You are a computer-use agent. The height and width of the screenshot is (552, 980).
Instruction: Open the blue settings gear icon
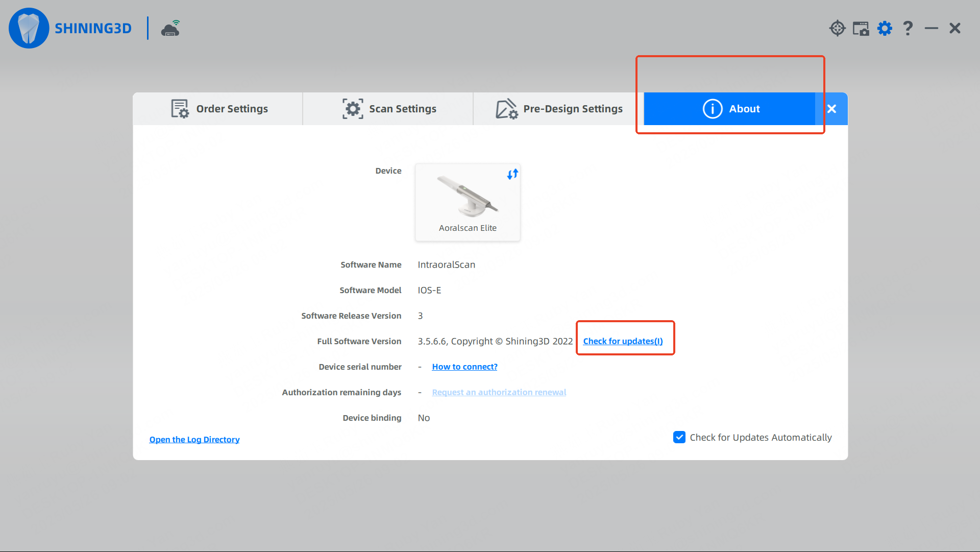885,28
